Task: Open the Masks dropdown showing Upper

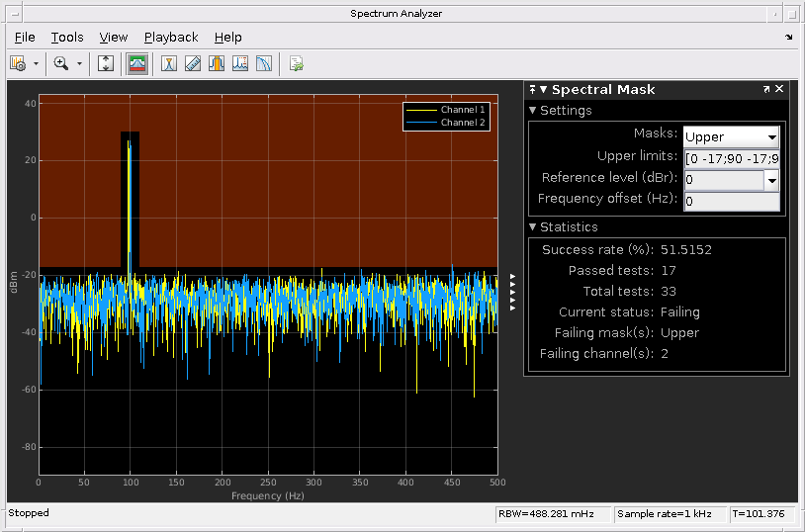Action: click(731, 136)
